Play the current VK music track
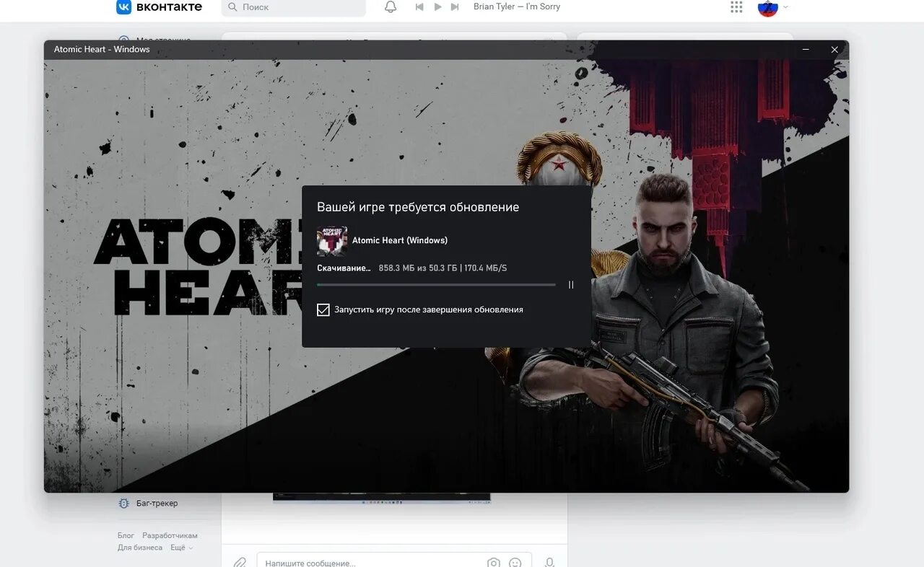This screenshot has width=924, height=567. (x=437, y=7)
